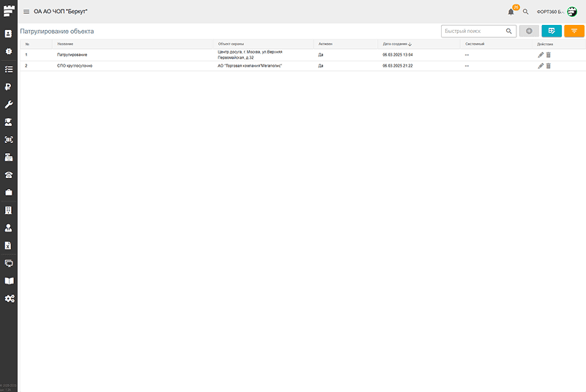Image resolution: width=586 pixels, height=392 pixels.
Task: Open the building objects sidebar section
Action: pyautogui.click(x=8, y=210)
